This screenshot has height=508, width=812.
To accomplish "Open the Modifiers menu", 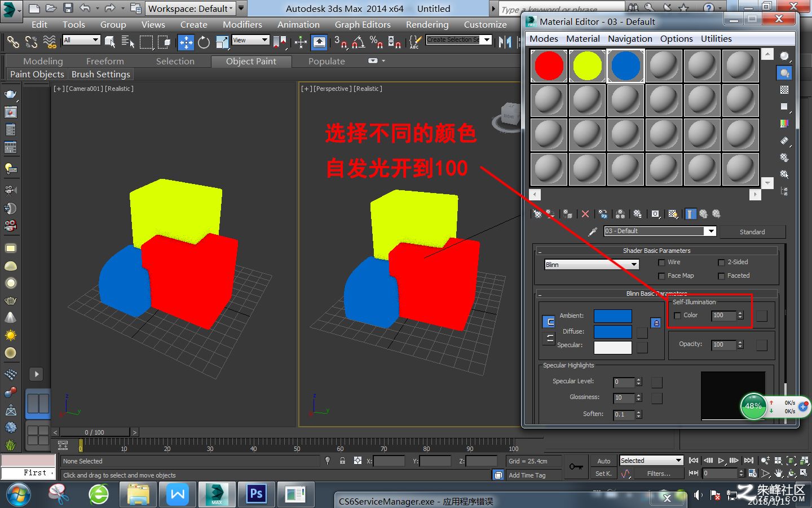I will [x=242, y=24].
